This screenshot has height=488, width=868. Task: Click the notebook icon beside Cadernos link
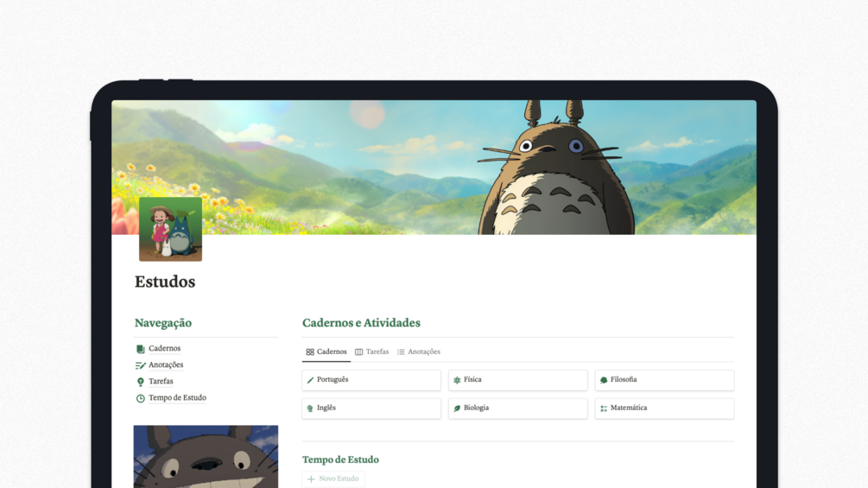point(141,349)
